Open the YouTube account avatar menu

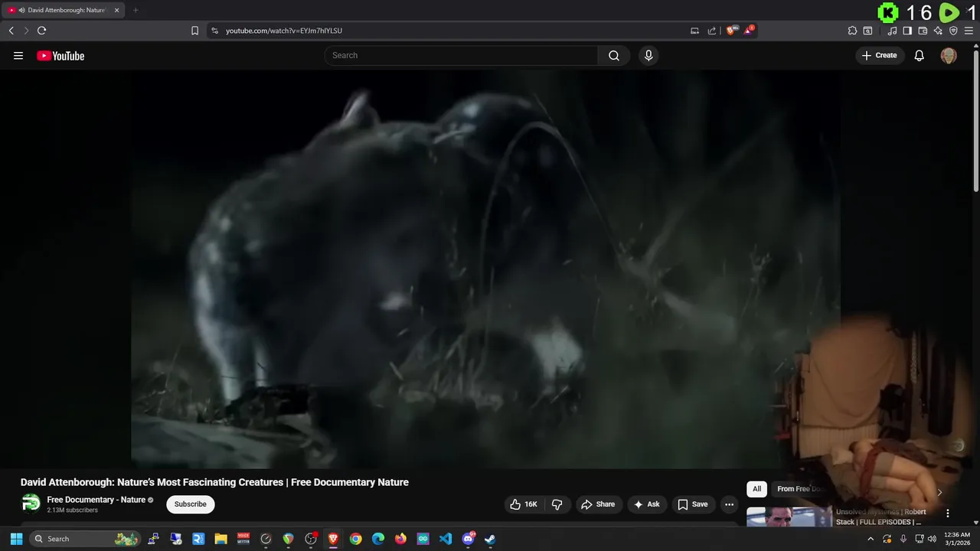point(949,55)
